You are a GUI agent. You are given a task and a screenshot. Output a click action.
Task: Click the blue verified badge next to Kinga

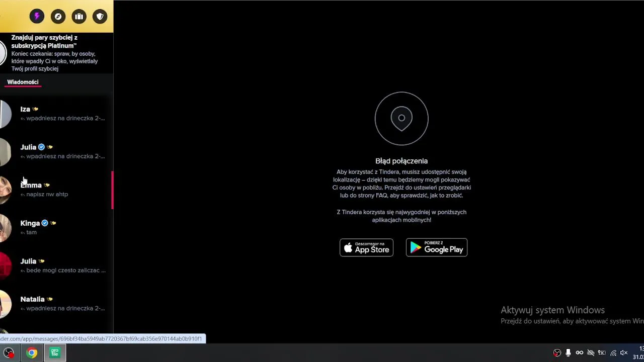(x=45, y=223)
